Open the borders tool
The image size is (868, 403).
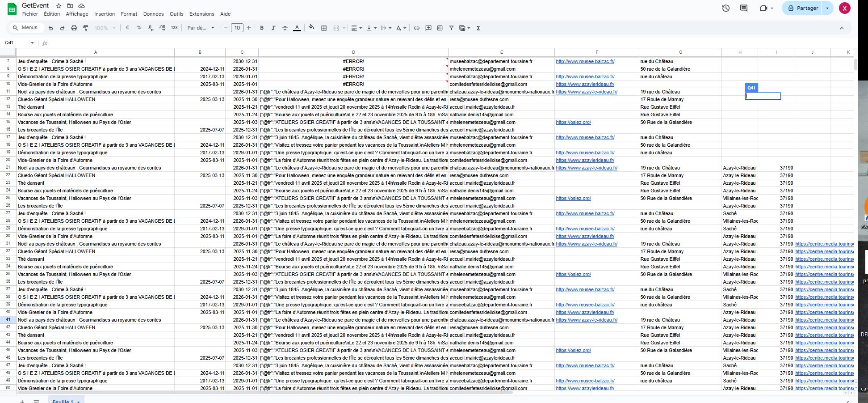[x=324, y=28]
